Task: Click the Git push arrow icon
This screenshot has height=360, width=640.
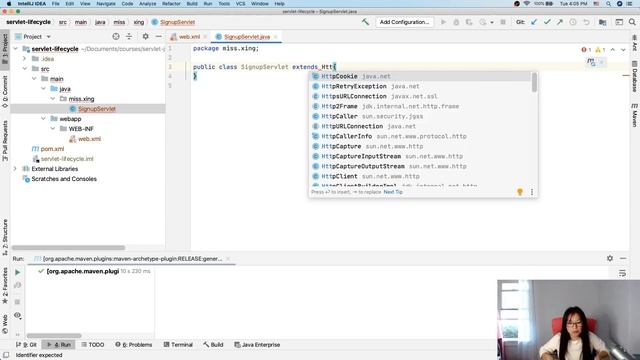Action: point(560,22)
